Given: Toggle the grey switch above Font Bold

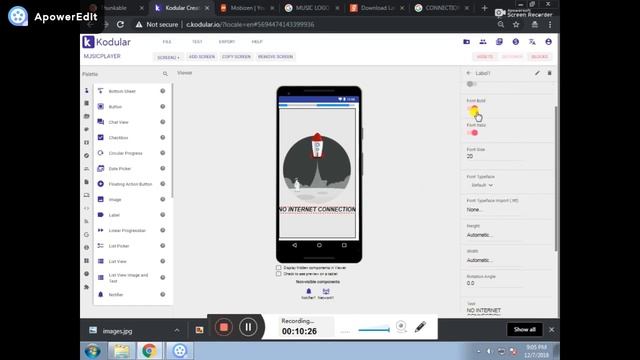Looking at the screenshot, I should (471, 84).
